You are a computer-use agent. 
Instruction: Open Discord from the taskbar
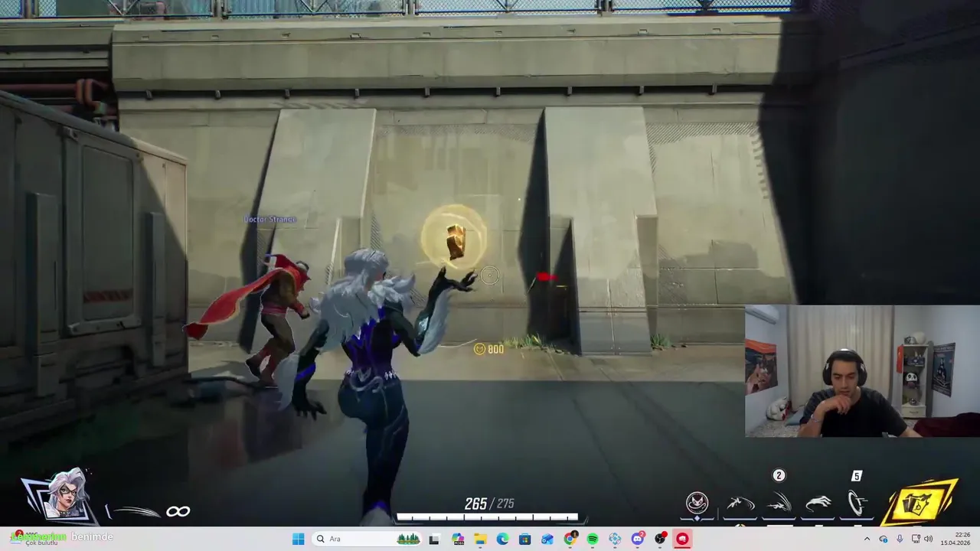pos(638,539)
